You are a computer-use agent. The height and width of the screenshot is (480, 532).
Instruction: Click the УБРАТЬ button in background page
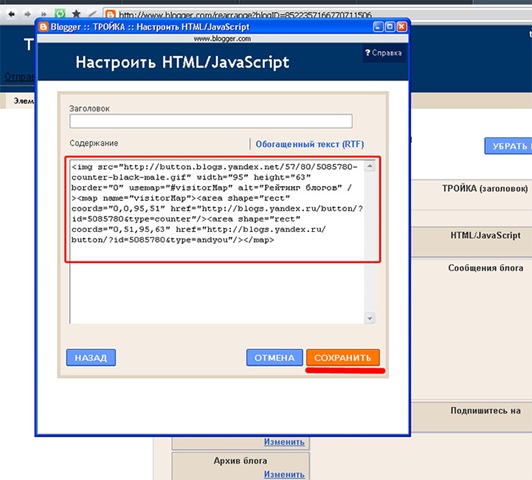508,146
